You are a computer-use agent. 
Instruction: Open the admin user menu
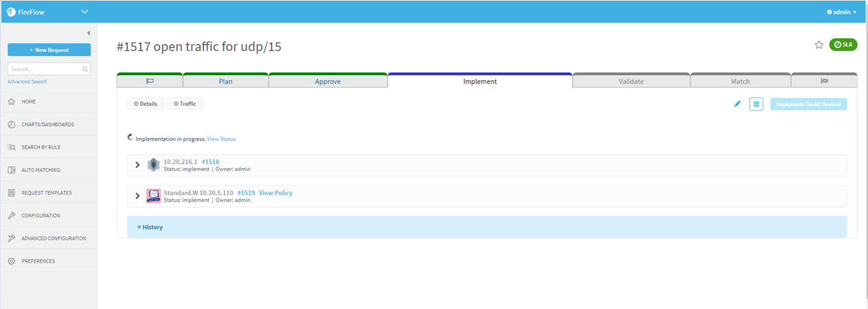[x=841, y=12]
